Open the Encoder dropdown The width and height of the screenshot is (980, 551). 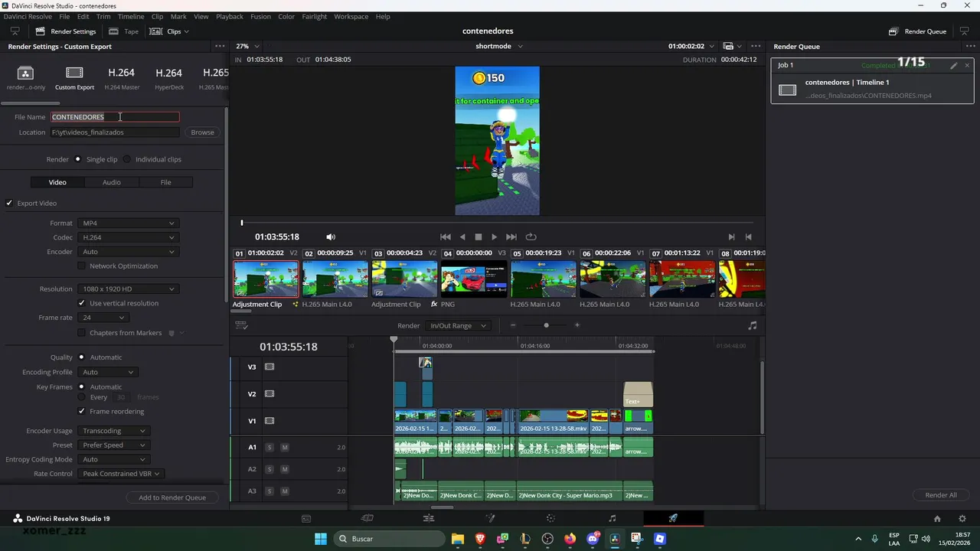[128, 252]
